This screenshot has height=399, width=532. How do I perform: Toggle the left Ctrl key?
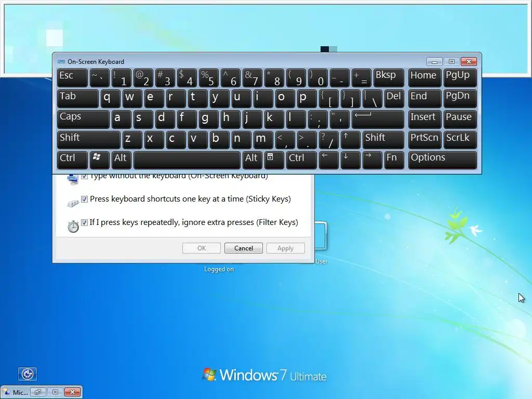click(x=72, y=160)
